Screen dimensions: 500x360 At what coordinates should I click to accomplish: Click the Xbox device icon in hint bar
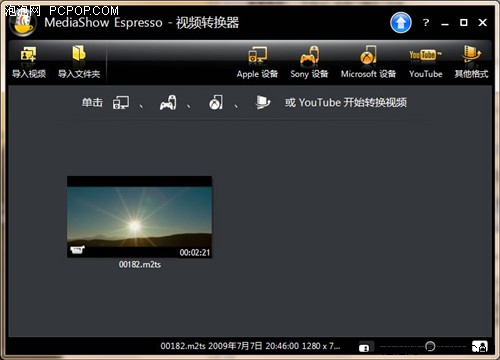click(216, 102)
